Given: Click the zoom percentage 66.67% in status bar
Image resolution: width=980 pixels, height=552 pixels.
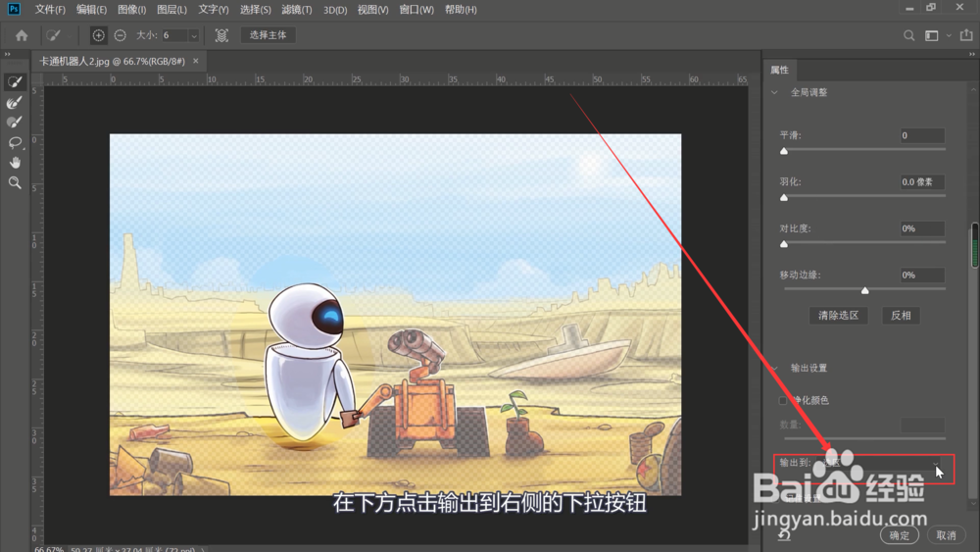Looking at the screenshot, I should (x=49, y=549).
